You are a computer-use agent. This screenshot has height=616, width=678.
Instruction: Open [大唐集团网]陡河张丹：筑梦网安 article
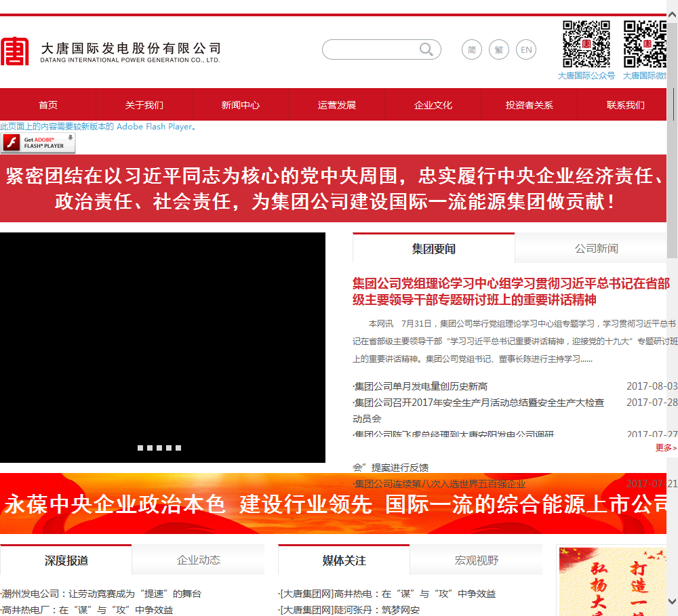click(349, 610)
